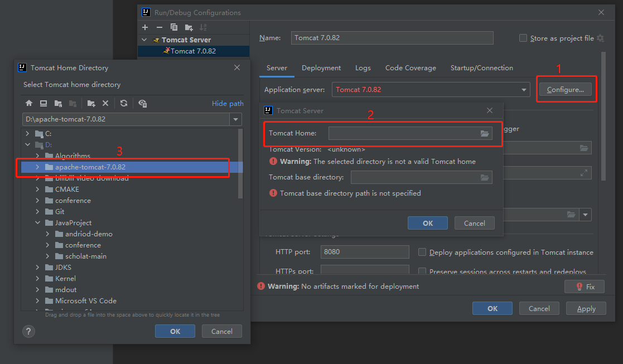
Task: Add a new run configuration with plus icon
Action: (x=145, y=27)
